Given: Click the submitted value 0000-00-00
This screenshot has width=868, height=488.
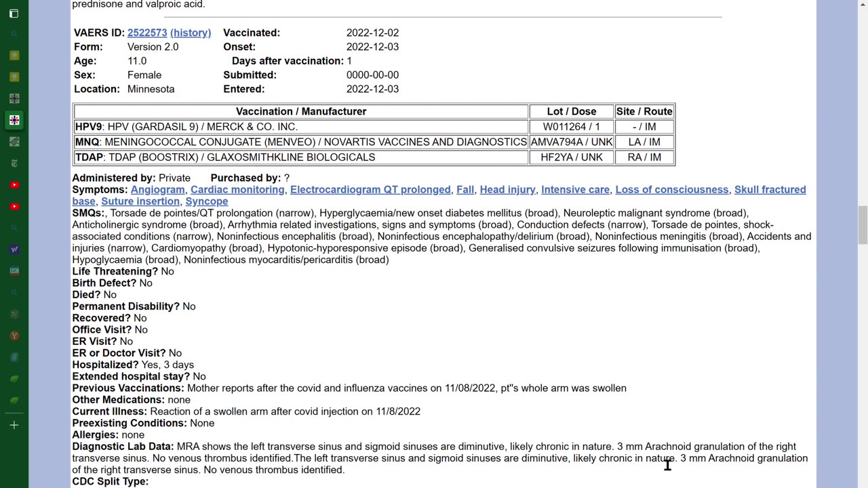Looking at the screenshot, I should (x=372, y=75).
